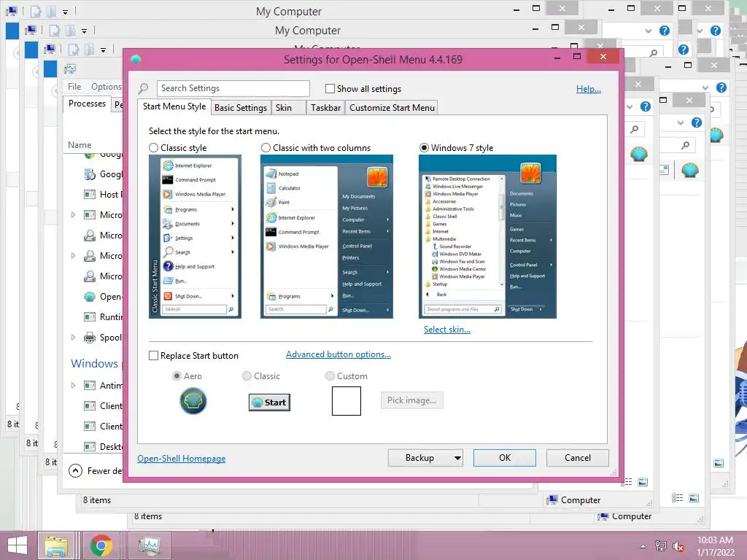Click the search magnifier icon in settings
Viewport: 747px width, 560px height.
pos(144,88)
